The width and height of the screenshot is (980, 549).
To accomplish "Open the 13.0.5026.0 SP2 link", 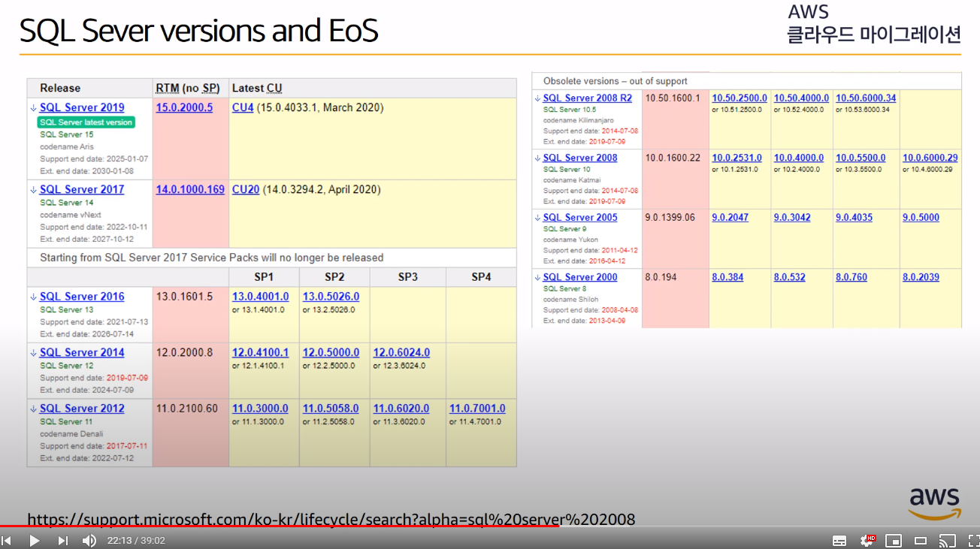I will (x=331, y=297).
